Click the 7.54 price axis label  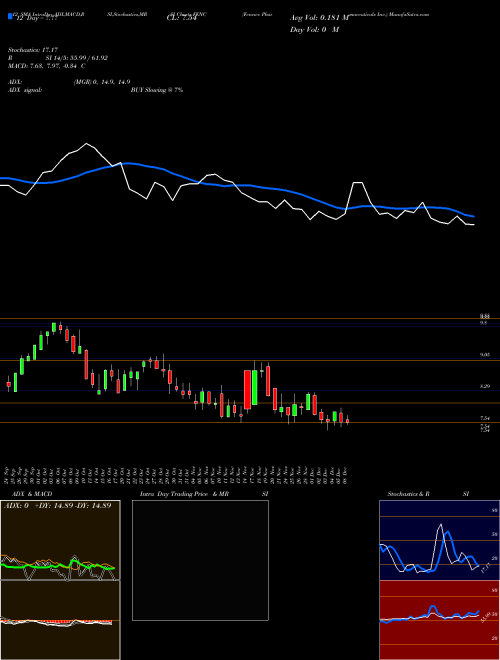[x=485, y=418]
